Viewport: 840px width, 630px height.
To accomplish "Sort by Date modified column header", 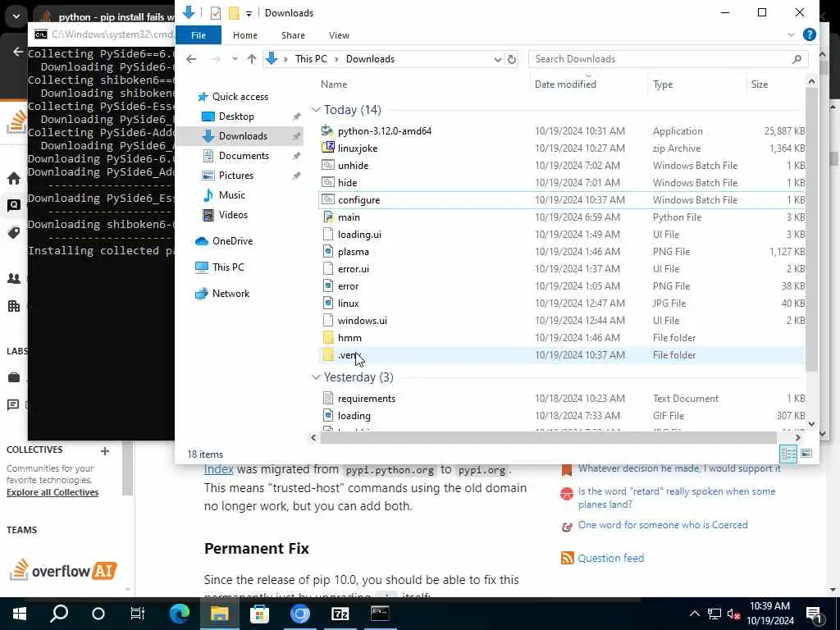I will click(x=565, y=84).
